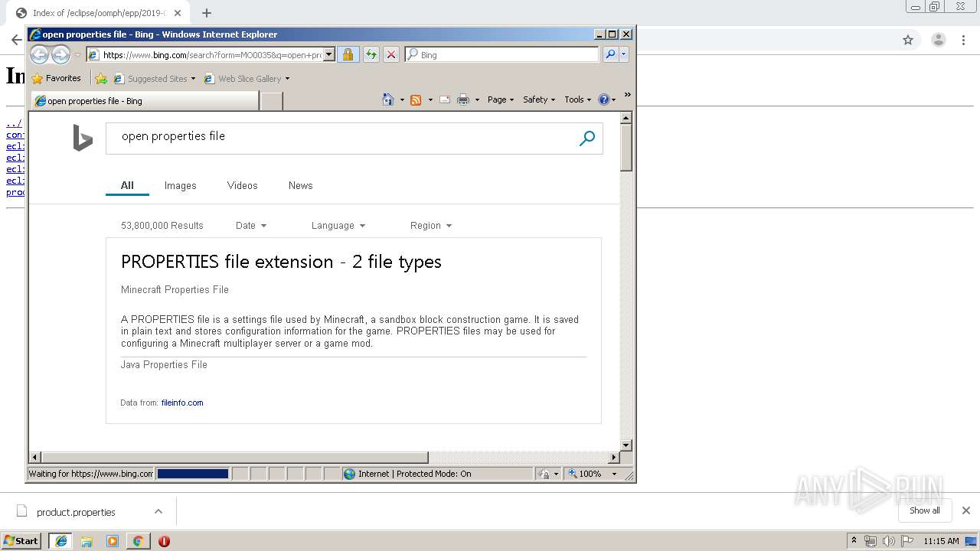Click the red Stop loading icon

point(390,54)
